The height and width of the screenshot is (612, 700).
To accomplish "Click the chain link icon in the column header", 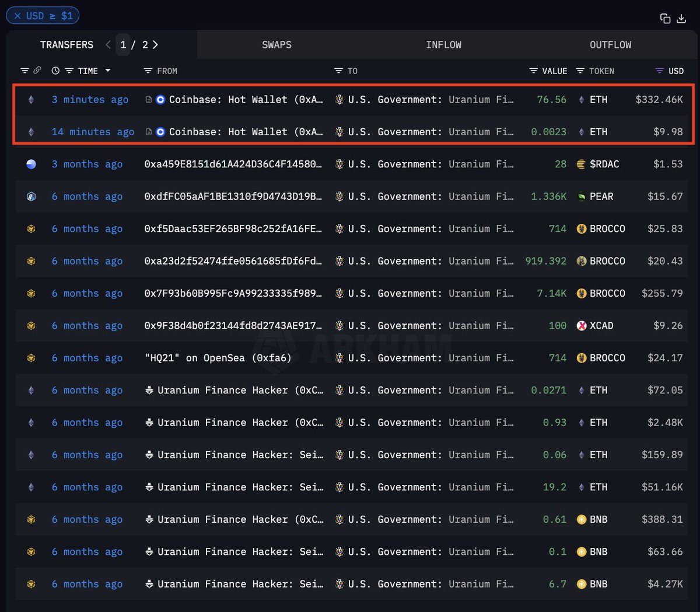I will 37,71.
